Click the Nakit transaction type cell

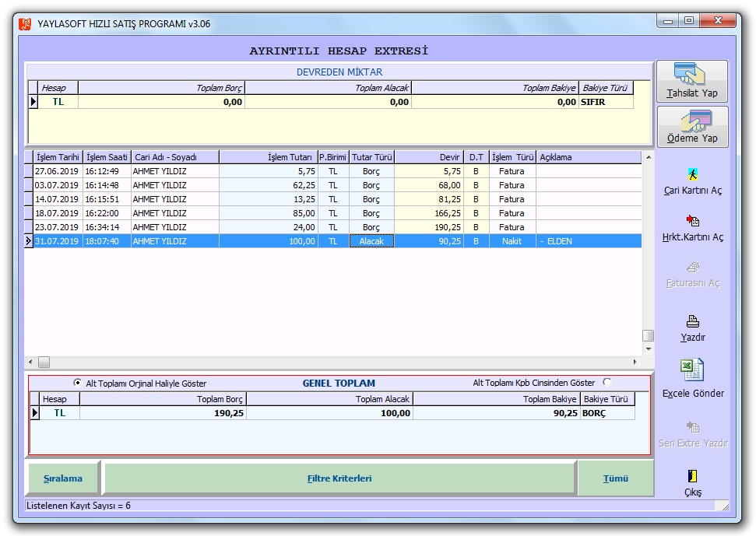point(512,241)
